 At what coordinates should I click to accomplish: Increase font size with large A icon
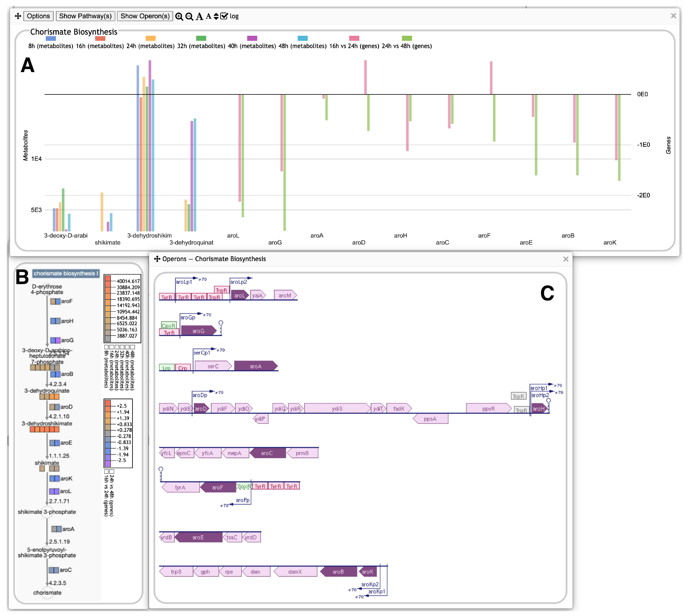click(x=199, y=16)
